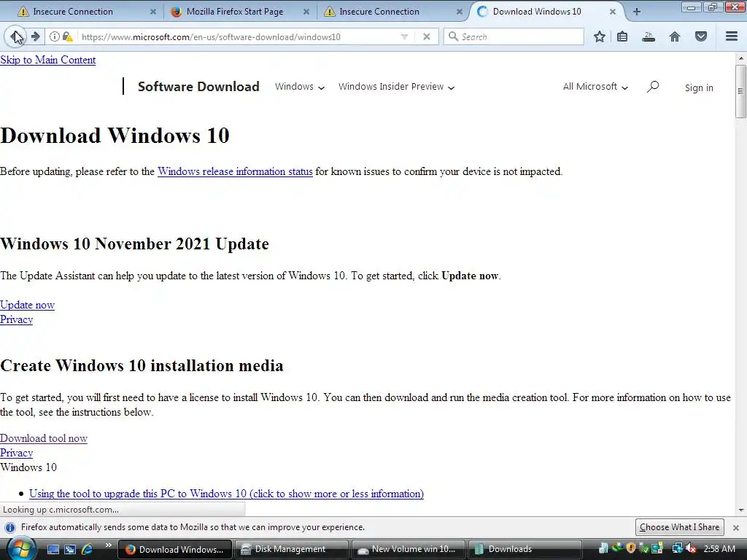Go to the Firefox home page icon
Viewport: 747px width, 560px height.
coord(675,36)
